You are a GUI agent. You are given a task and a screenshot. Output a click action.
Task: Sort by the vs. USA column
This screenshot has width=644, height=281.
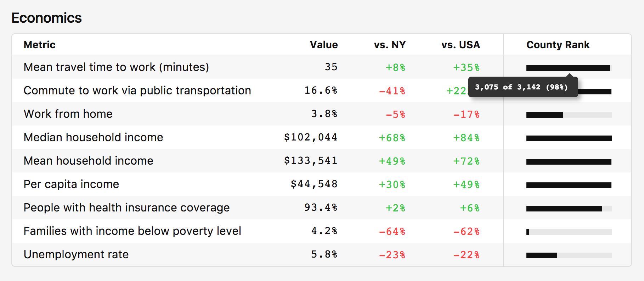coord(461,45)
